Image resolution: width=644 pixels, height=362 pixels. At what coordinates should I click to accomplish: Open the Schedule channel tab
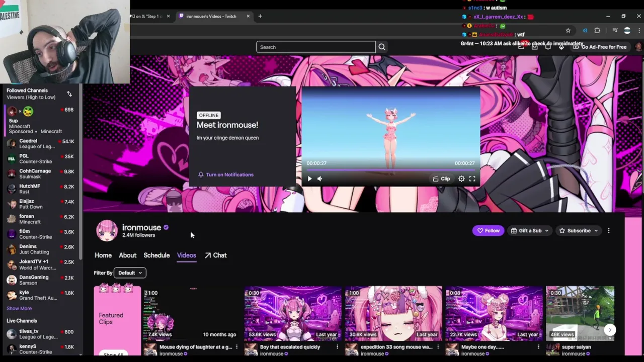[x=156, y=255]
